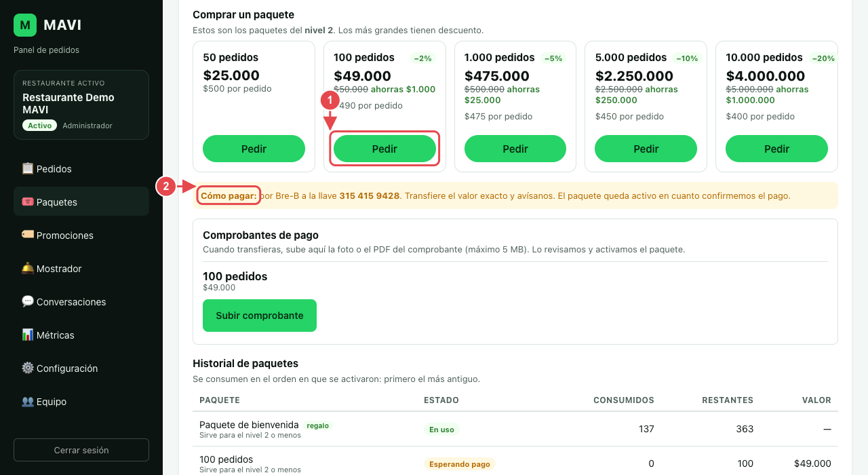Click the Paquetes ticket icon

tap(28, 202)
